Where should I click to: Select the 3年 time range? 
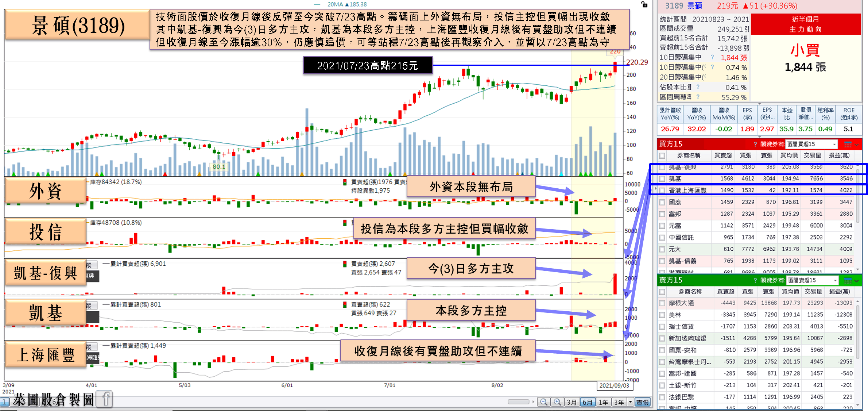[619, 402]
